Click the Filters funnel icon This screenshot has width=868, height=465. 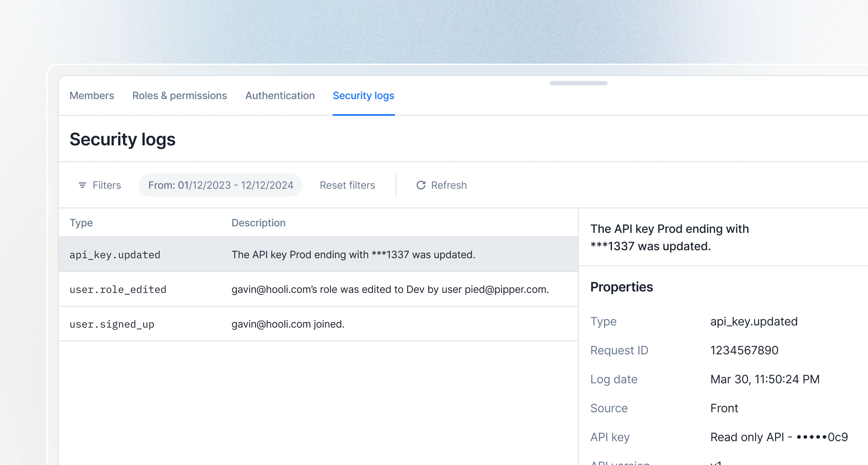click(82, 185)
